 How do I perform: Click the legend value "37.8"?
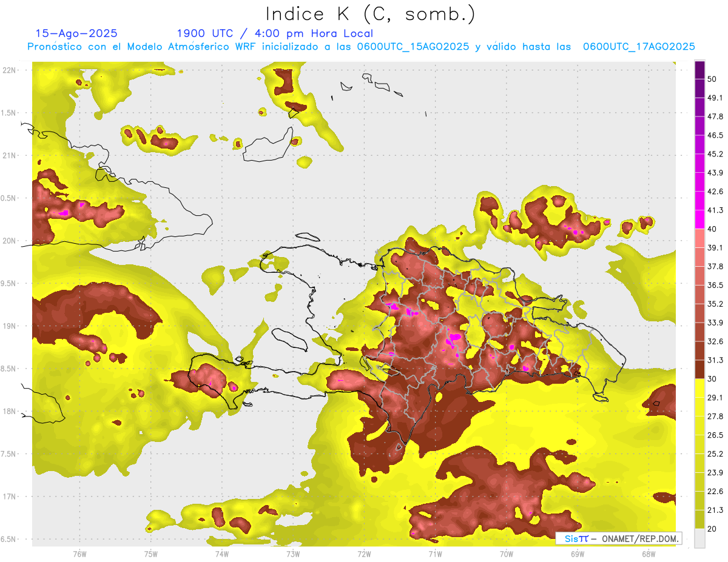[x=715, y=266]
